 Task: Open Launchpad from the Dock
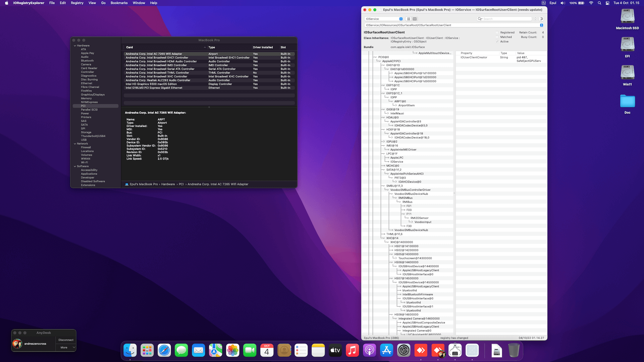(147, 351)
